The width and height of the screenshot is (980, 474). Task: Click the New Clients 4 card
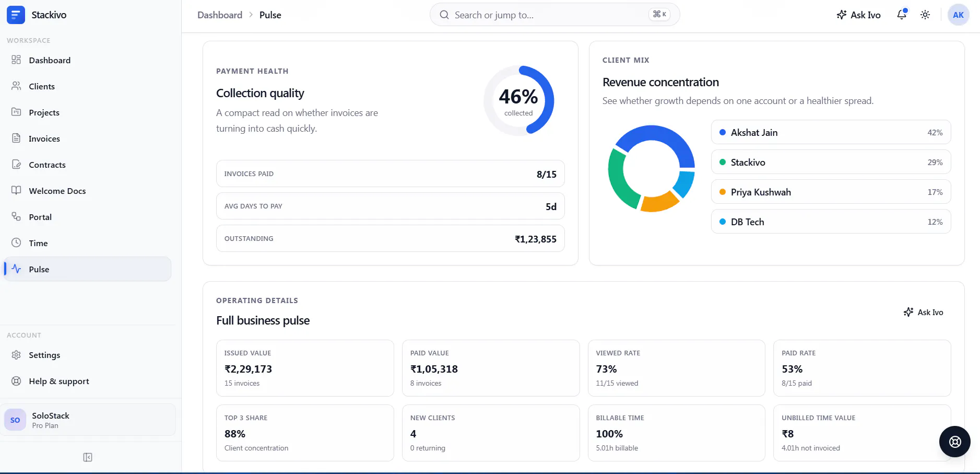point(491,433)
